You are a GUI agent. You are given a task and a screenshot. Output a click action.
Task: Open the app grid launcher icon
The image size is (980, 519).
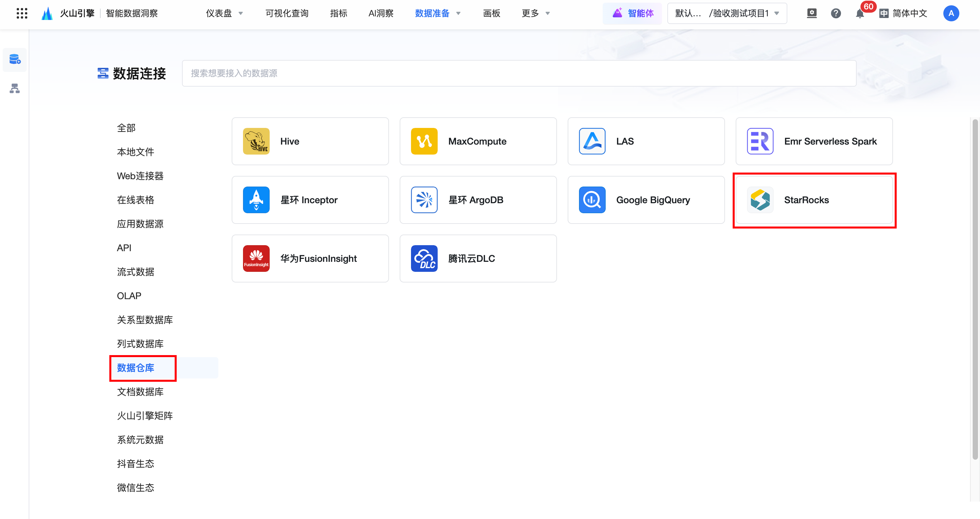pyautogui.click(x=22, y=13)
